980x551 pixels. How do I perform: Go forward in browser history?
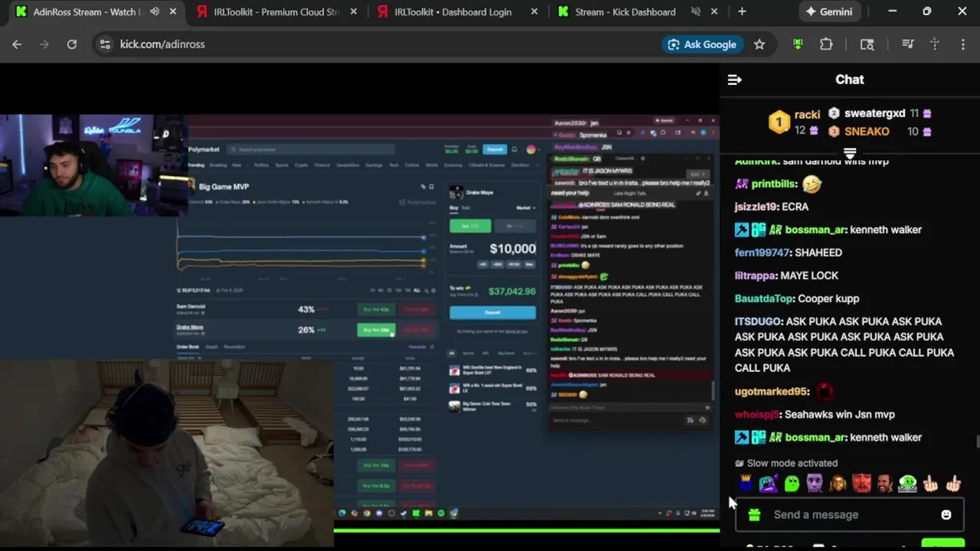coord(44,44)
